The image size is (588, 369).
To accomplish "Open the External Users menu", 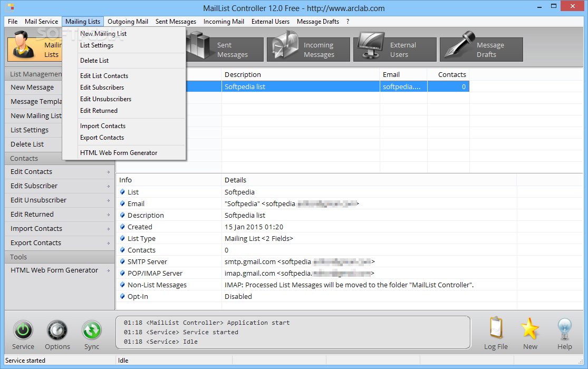I will pyautogui.click(x=271, y=22).
